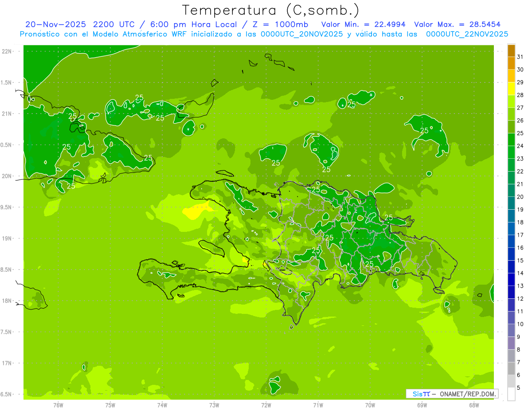Click the "Z = 1000mb" level text

(280, 24)
